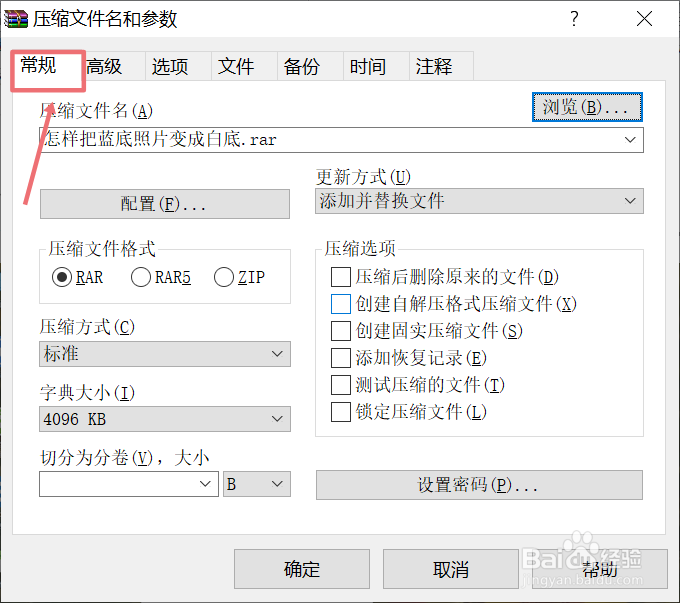680x603 pixels.
Task: Check the 添加恢复记录 option
Action: click(x=341, y=358)
